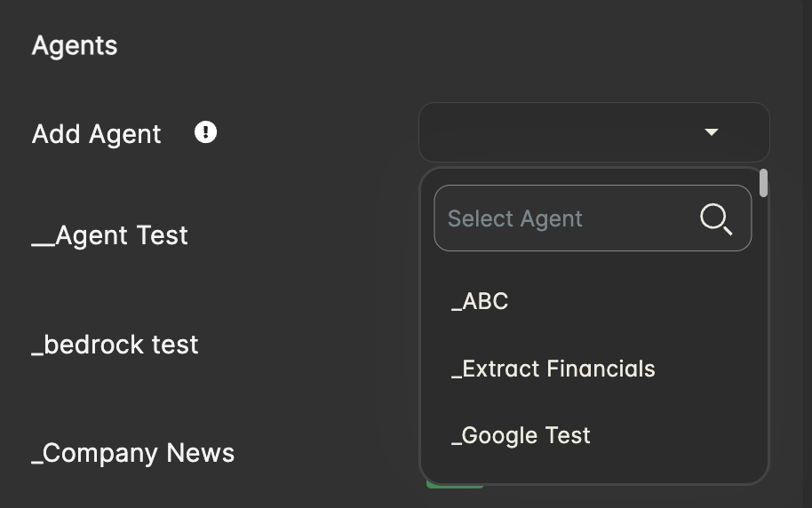Choose the _Extract Financials agent option

pos(553,369)
